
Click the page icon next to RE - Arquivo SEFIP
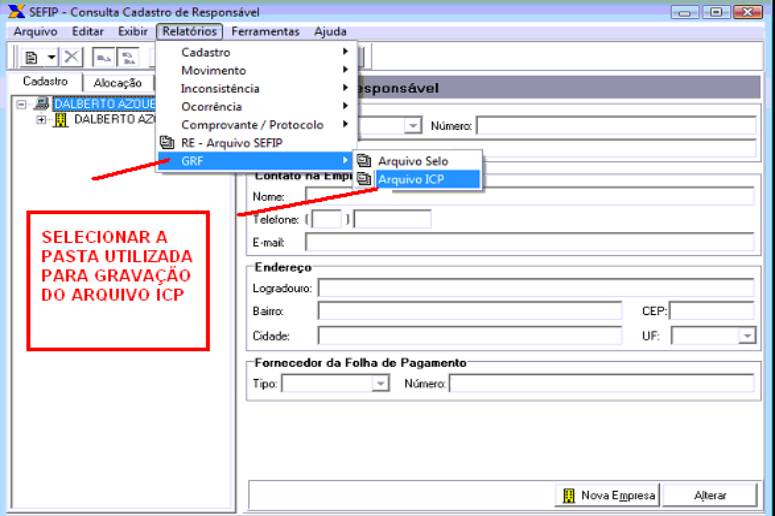coord(167,142)
